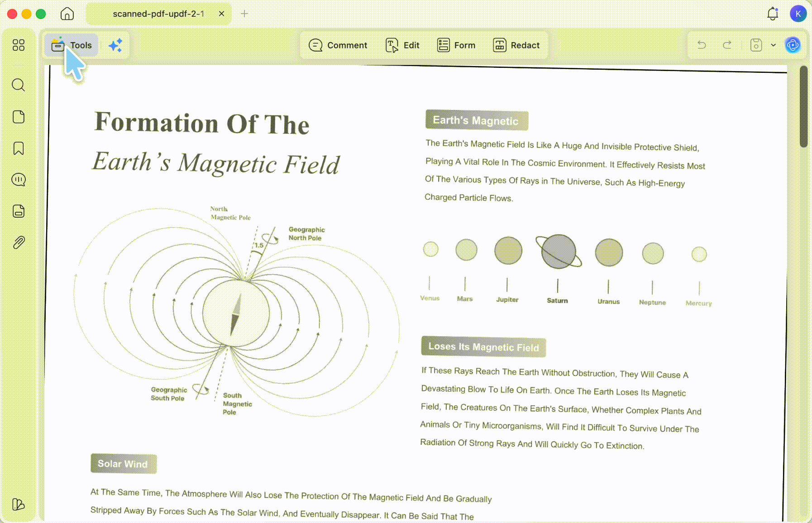The height and width of the screenshot is (523, 812).
Task: Open the Attachments paperclip icon
Action: (19, 242)
